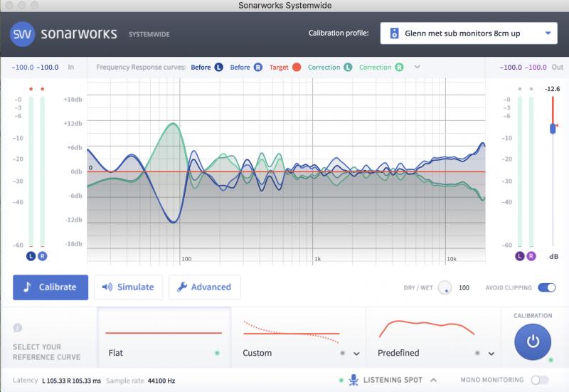Click the speaker icon in the profile box
This screenshot has width=569, height=392.
[394, 33]
